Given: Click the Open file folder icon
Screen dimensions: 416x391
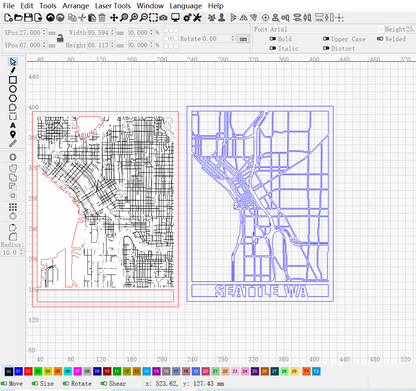Looking at the screenshot, I should 18,18.
